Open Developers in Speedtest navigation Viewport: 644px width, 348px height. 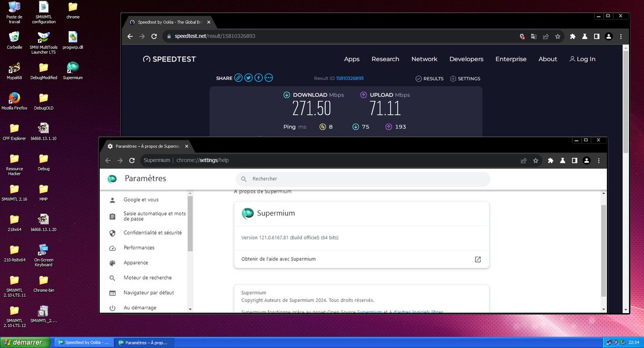(x=466, y=59)
